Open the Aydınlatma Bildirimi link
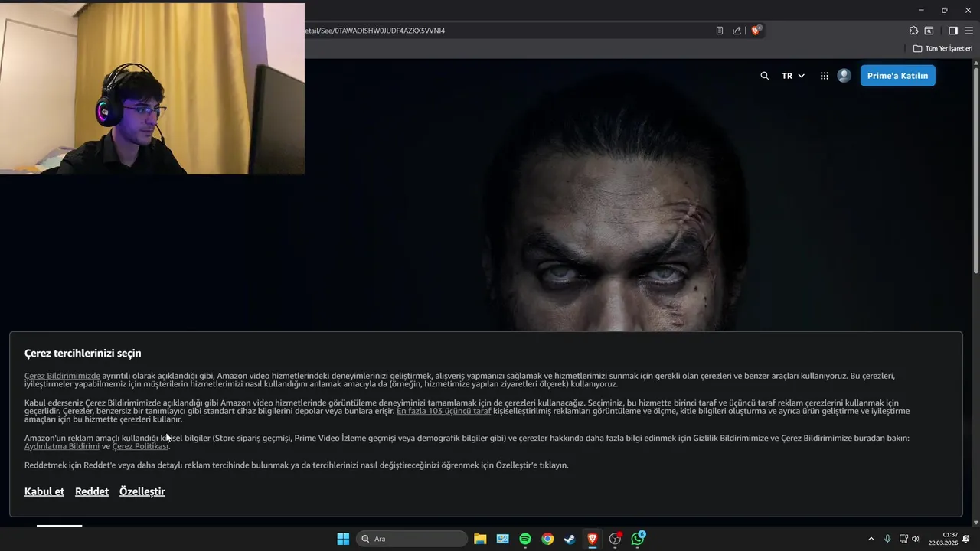 click(62, 446)
